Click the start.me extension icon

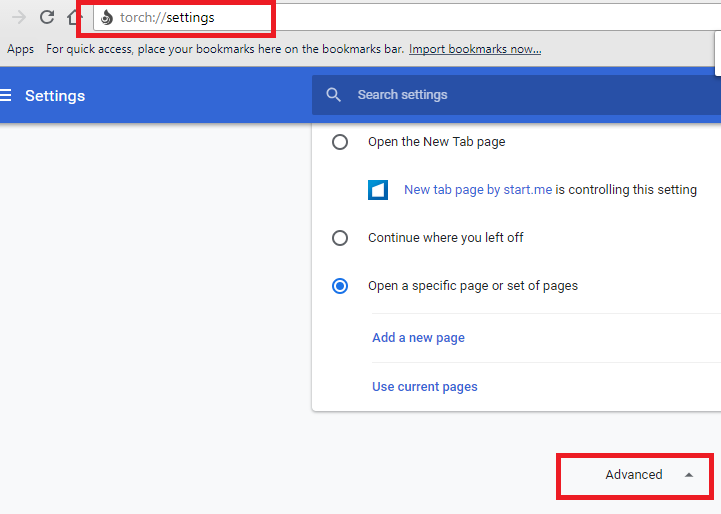[378, 190]
